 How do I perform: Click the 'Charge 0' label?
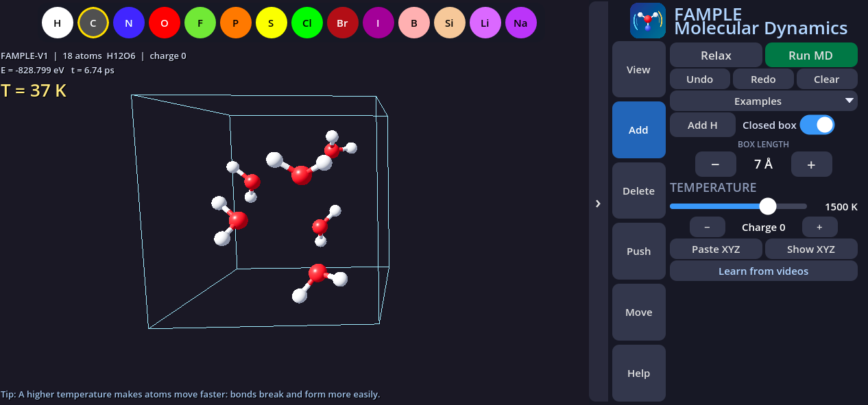click(x=764, y=227)
